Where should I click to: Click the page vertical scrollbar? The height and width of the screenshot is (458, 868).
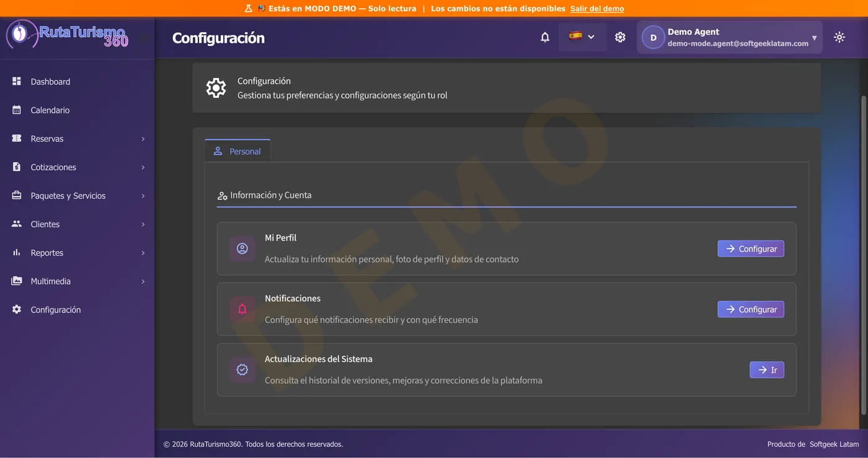(864, 255)
